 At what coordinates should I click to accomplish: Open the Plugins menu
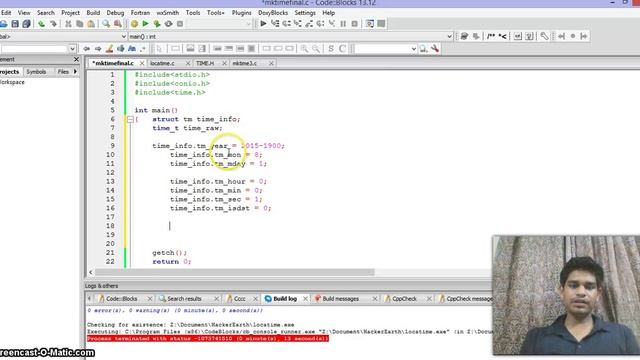pyautogui.click(x=242, y=13)
